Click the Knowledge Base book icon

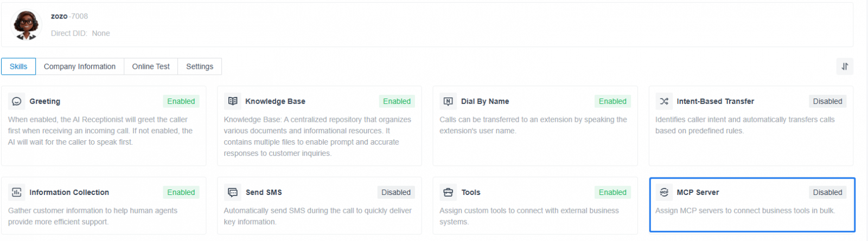click(x=233, y=101)
